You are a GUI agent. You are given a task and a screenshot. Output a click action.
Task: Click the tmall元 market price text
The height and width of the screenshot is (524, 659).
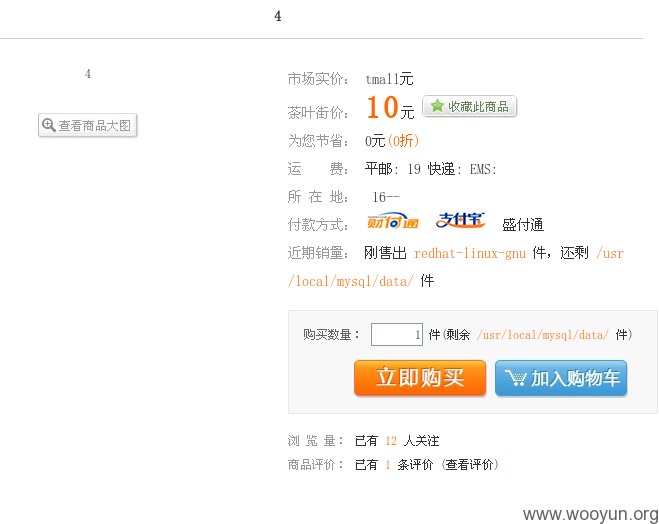click(389, 79)
